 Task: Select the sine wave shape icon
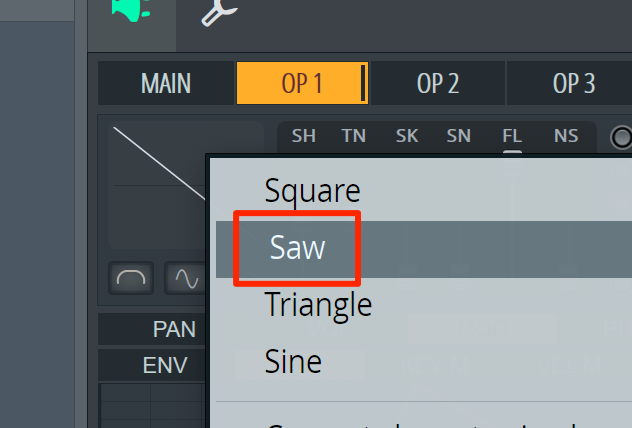tap(185, 278)
